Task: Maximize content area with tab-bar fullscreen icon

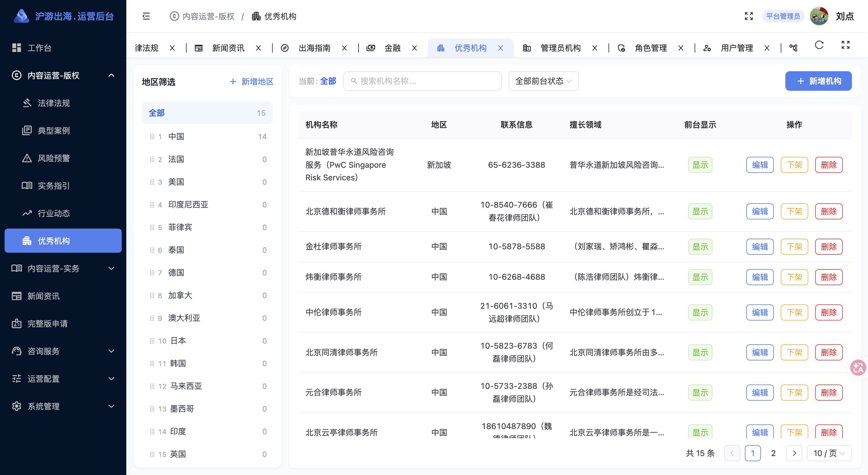Action: [x=845, y=45]
